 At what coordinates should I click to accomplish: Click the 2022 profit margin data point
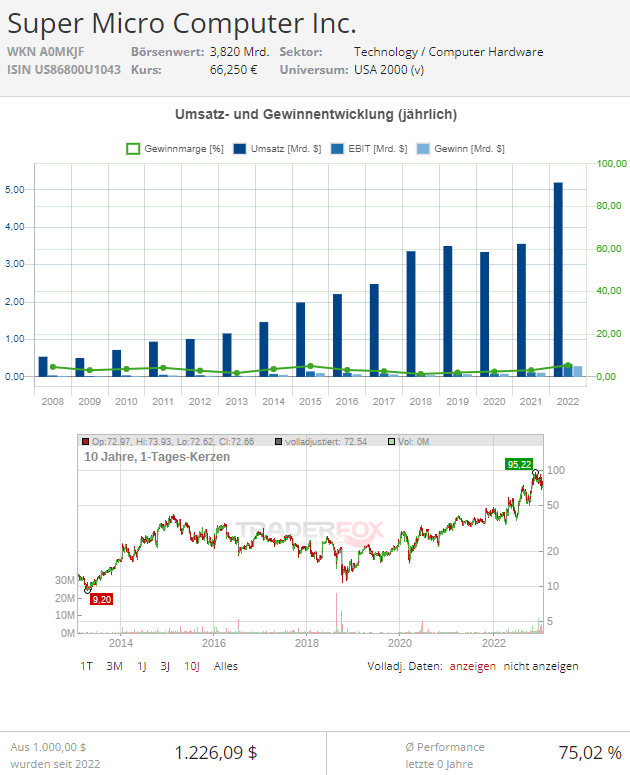(568, 366)
